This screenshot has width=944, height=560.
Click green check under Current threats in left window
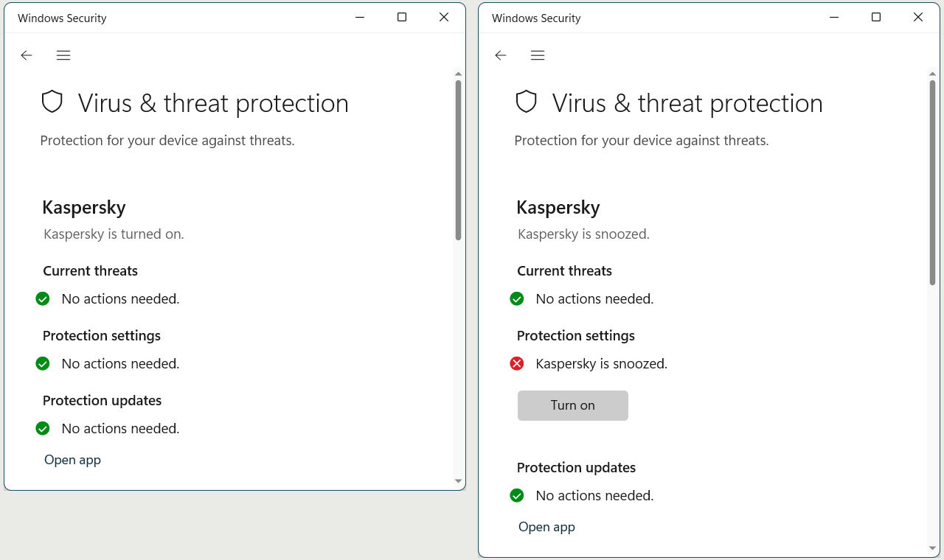[43, 298]
